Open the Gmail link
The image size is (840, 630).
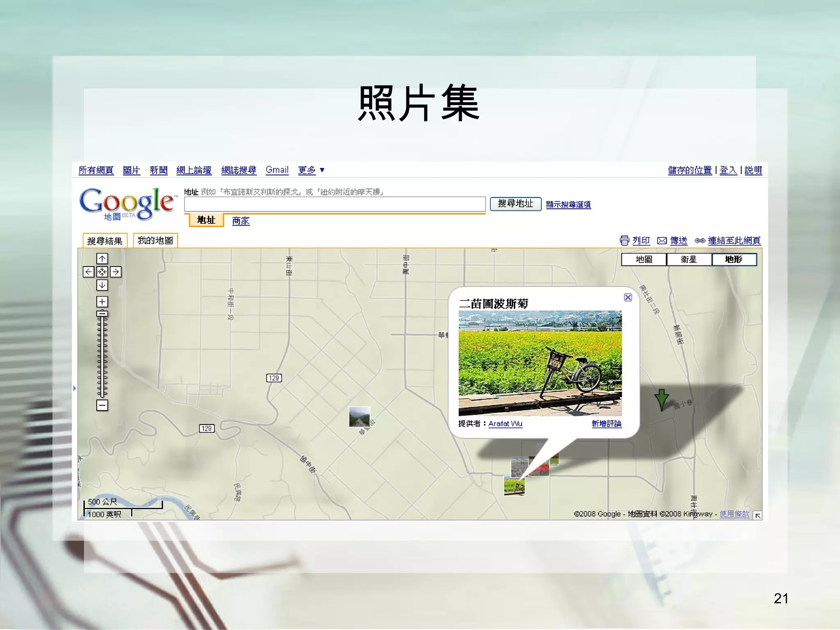pyautogui.click(x=277, y=170)
